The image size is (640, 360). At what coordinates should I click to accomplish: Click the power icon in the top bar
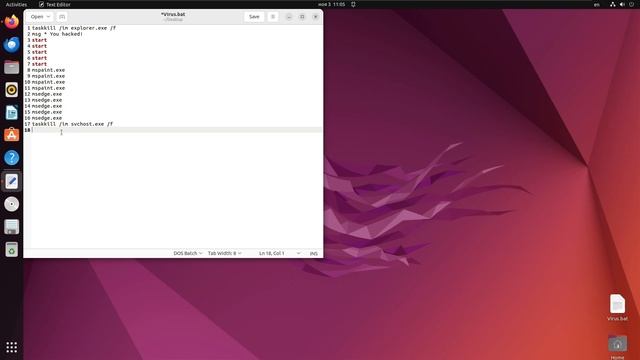click(631, 4)
